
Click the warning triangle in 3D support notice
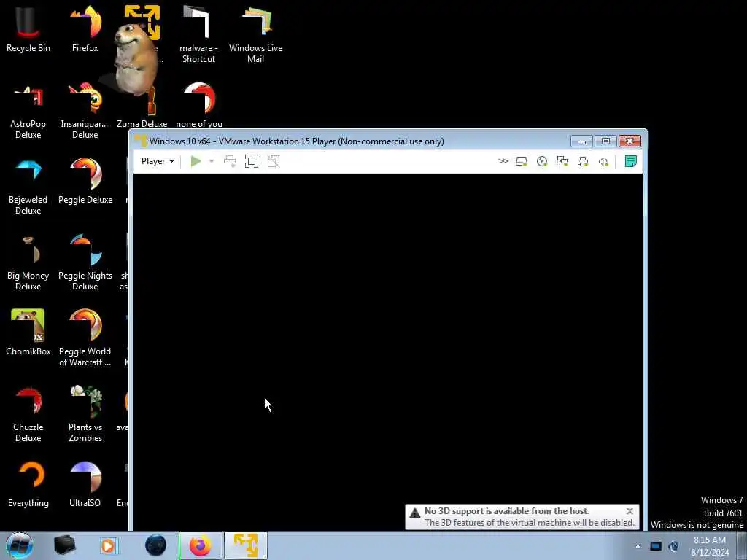coord(415,513)
